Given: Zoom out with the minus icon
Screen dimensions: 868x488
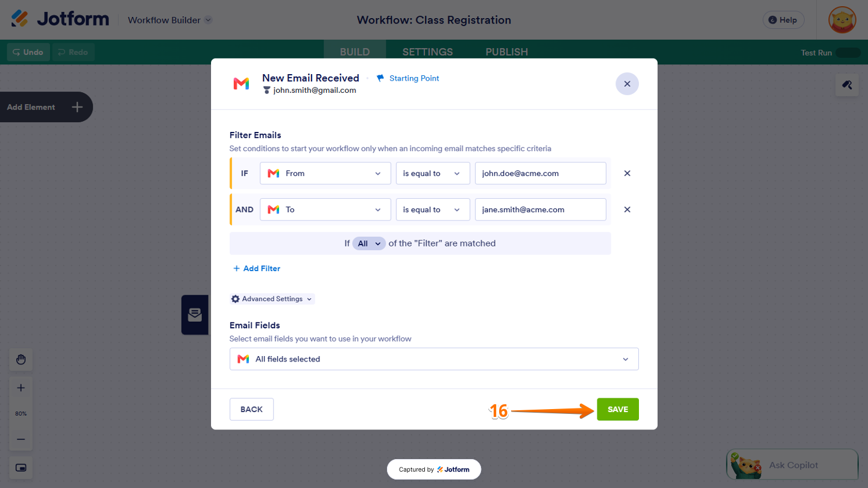Looking at the screenshot, I should tap(20, 439).
